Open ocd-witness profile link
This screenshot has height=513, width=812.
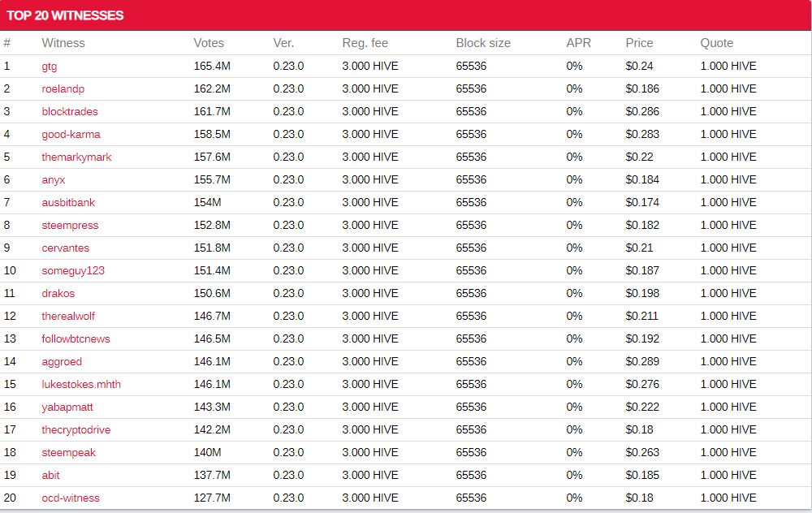pos(71,498)
